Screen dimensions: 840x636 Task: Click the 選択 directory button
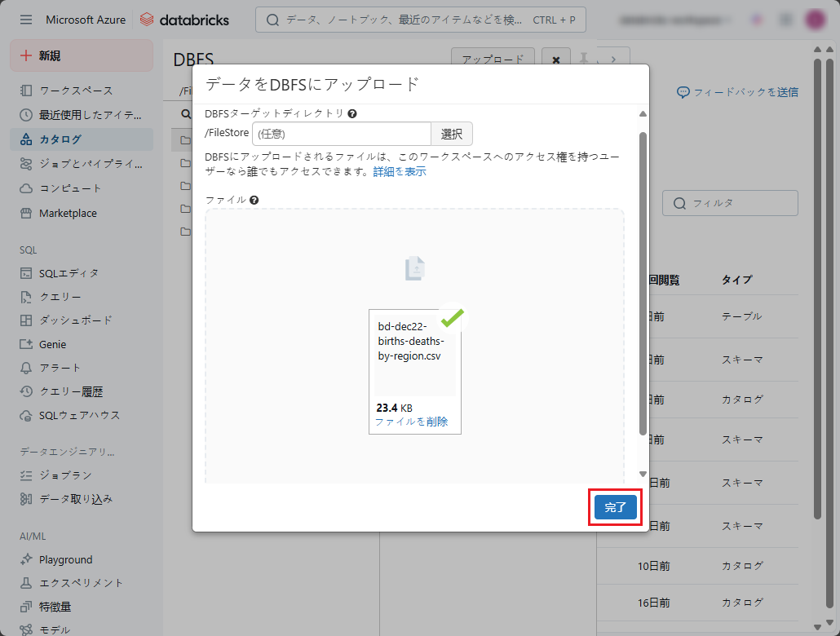pos(452,134)
